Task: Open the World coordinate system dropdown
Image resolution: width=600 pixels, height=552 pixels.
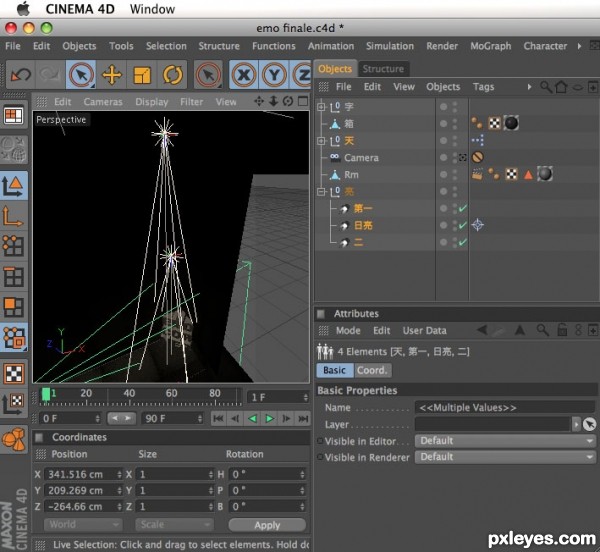Action: click(x=83, y=524)
